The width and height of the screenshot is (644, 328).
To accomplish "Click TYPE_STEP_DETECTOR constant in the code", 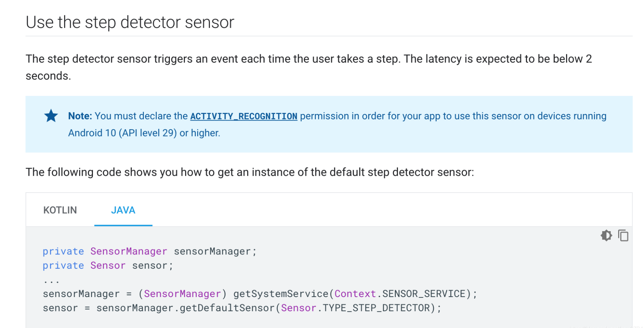I will click(x=376, y=308).
